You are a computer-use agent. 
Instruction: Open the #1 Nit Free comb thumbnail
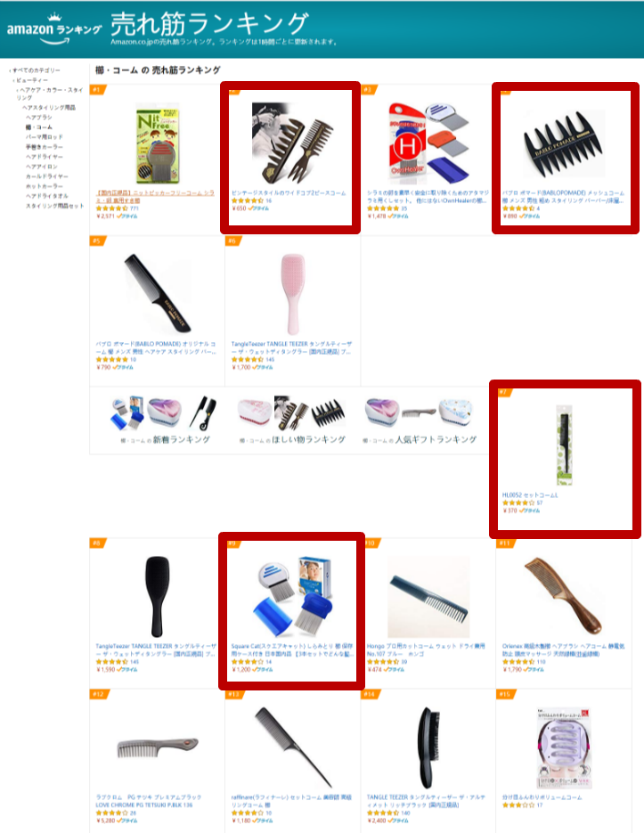(158, 145)
